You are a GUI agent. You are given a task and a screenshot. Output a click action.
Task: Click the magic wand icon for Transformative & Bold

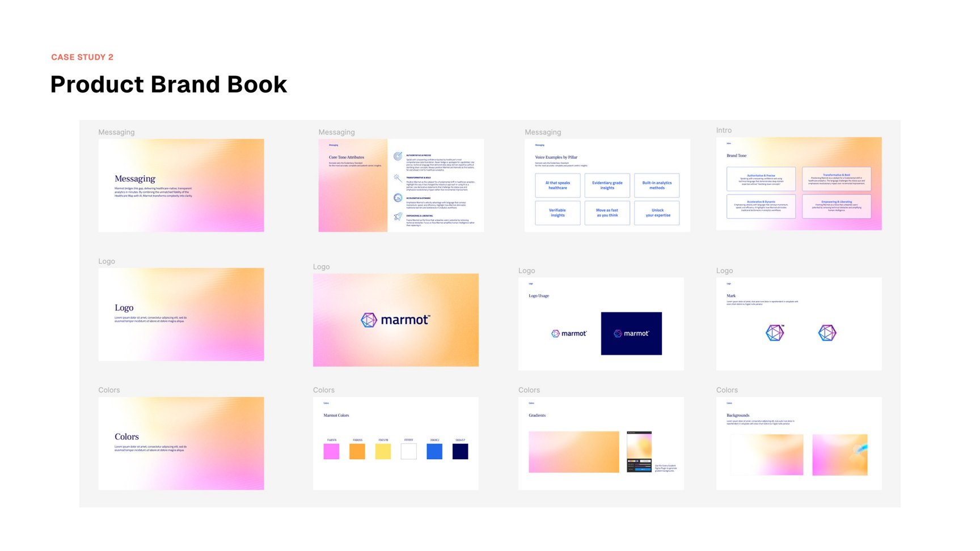tap(398, 178)
